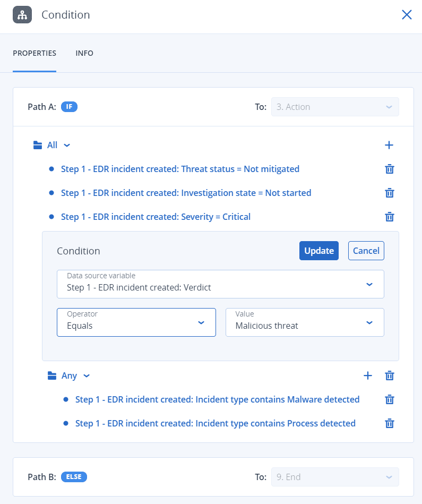Open the Threat status = Not mitigated condition

pyautogui.click(x=180, y=169)
